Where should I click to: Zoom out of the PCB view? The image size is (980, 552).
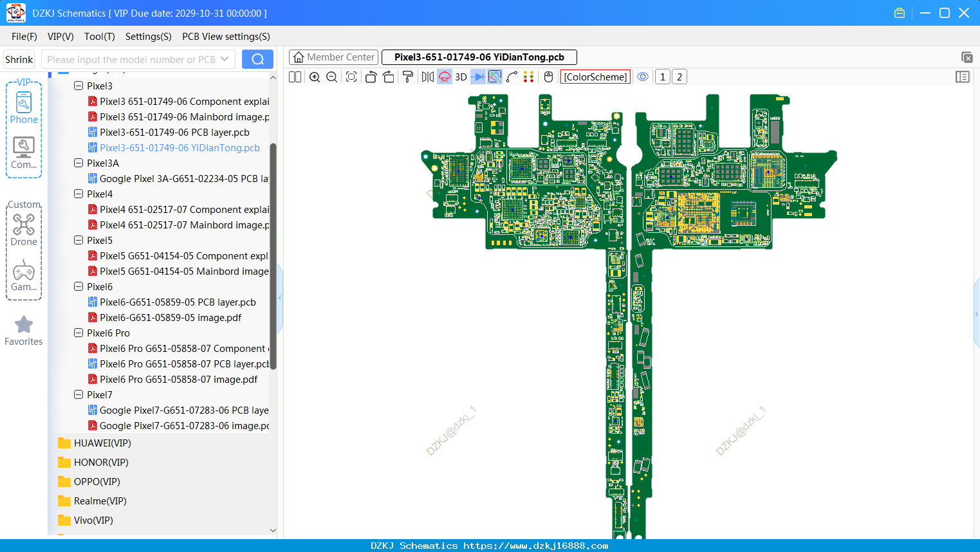click(332, 77)
